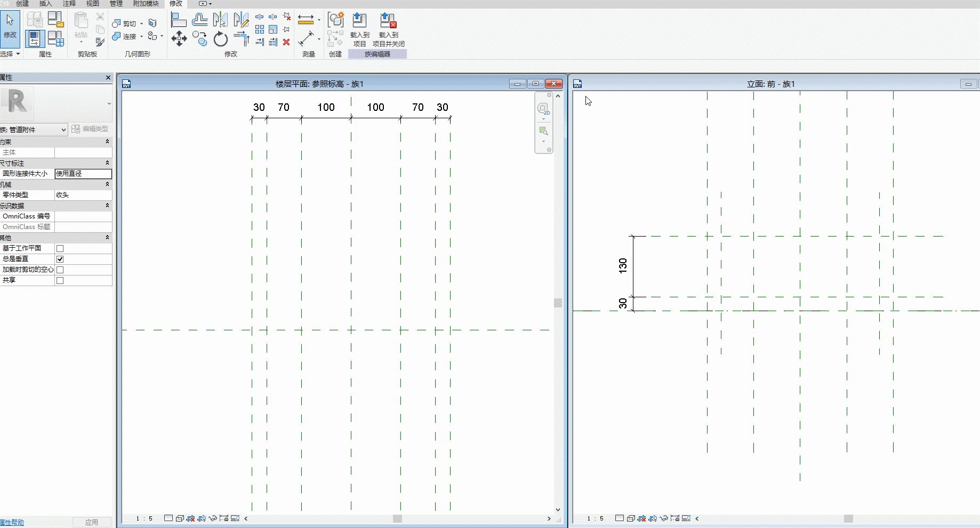Collapse the 其他 properties group

coord(107,238)
